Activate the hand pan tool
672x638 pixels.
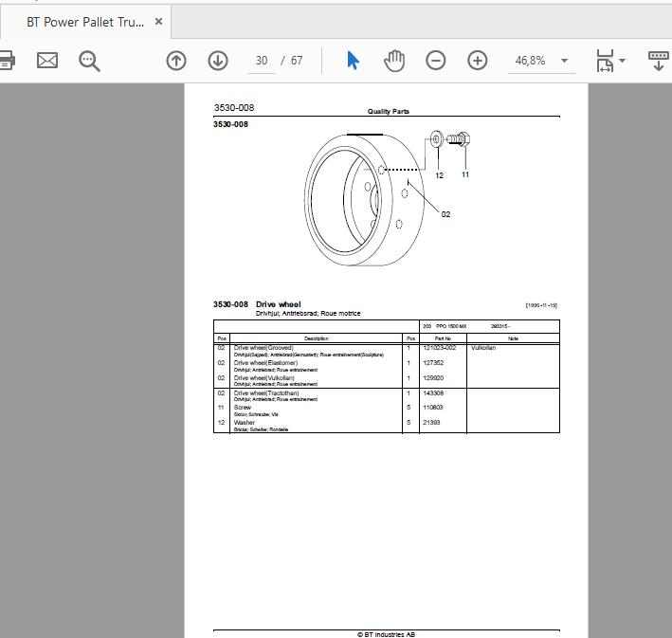click(394, 61)
